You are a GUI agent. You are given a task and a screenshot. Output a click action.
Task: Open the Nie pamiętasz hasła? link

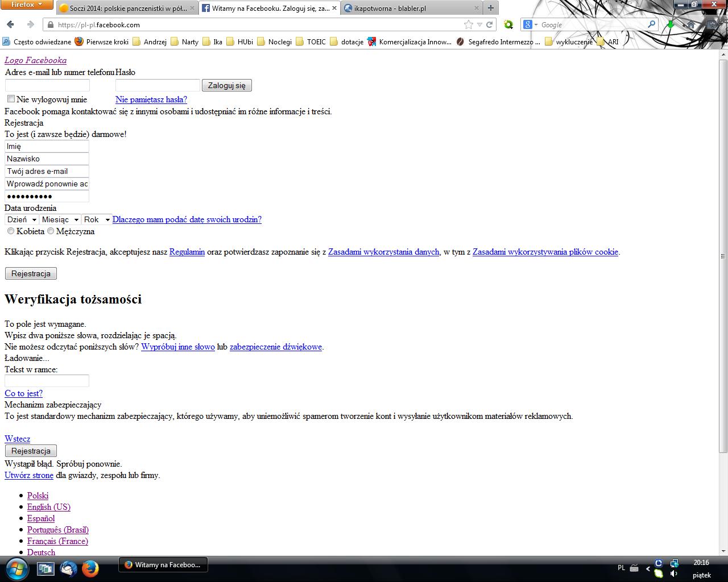[x=151, y=99]
